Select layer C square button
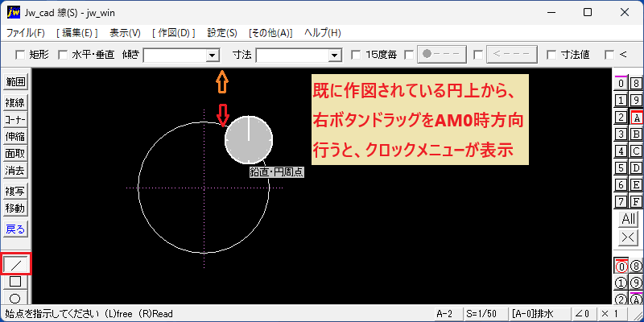 (636, 151)
